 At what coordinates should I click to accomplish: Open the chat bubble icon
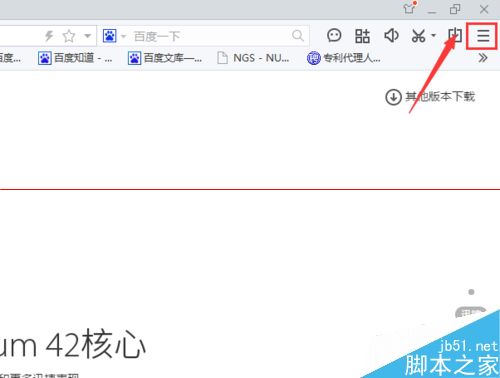pos(334,35)
